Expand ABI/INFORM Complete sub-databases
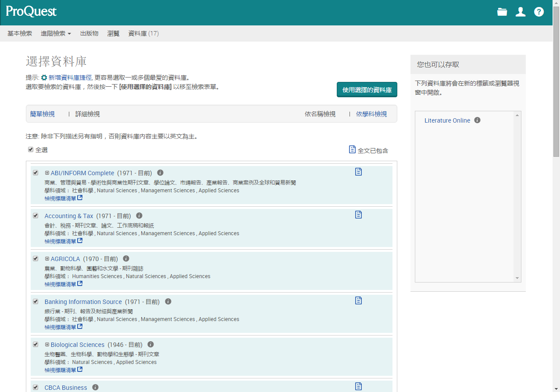 point(47,173)
